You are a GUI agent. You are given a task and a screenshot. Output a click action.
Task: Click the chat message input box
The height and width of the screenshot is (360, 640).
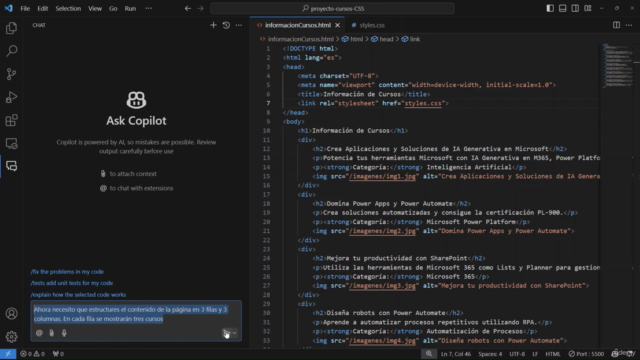136,314
